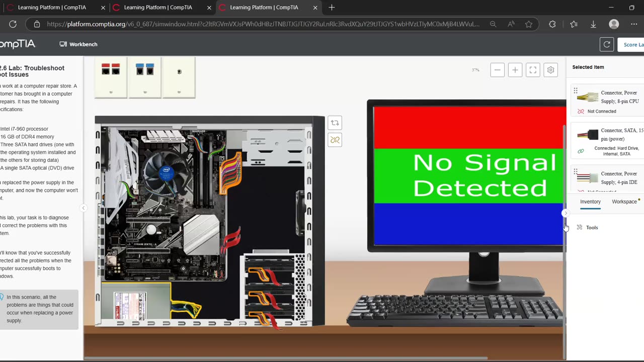This screenshot has height=362, width=644.
Task: Select the coaxial wall plate
Action: (179, 78)
